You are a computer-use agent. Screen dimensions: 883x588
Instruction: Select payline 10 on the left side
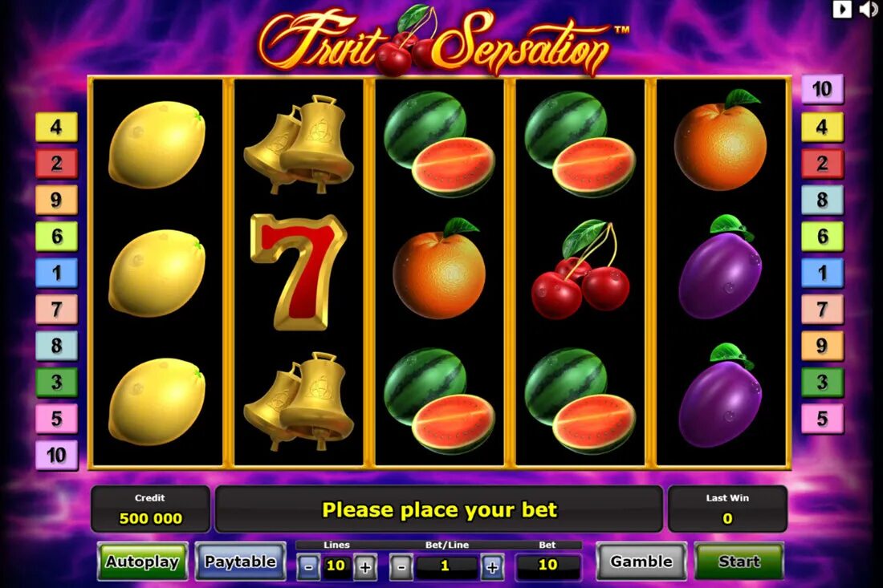(x=56, y=455)
